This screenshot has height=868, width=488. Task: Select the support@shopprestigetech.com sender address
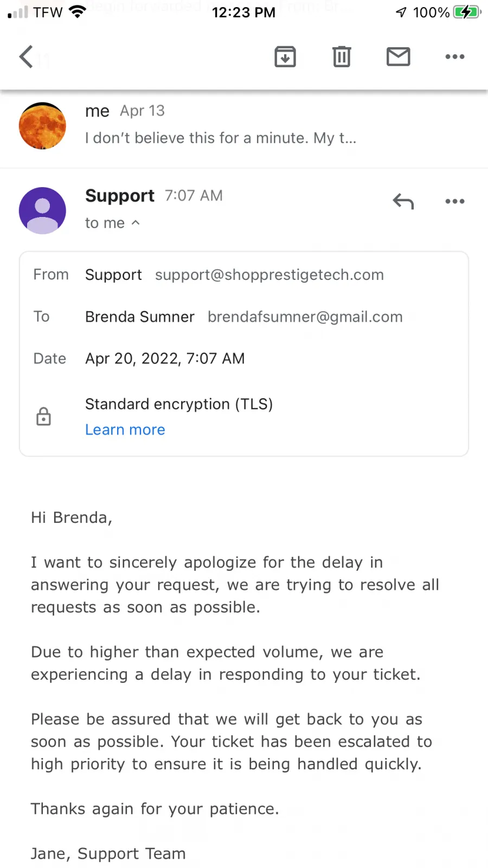[269, 275]
